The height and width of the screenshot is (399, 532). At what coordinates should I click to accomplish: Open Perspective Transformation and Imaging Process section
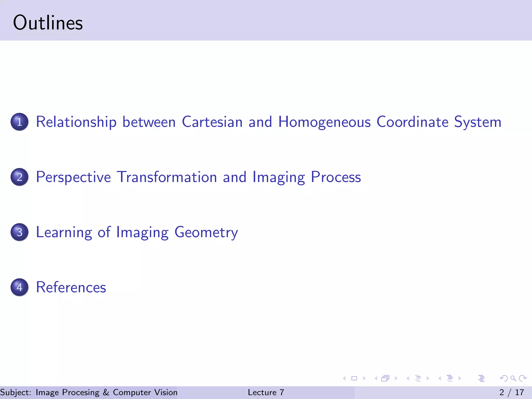click(198, 177)
